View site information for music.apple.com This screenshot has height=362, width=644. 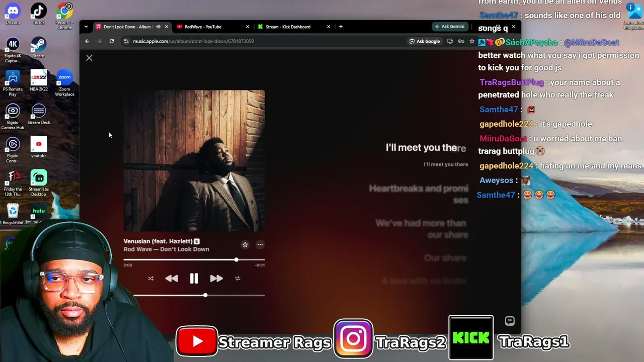click(x=126, y=41)
